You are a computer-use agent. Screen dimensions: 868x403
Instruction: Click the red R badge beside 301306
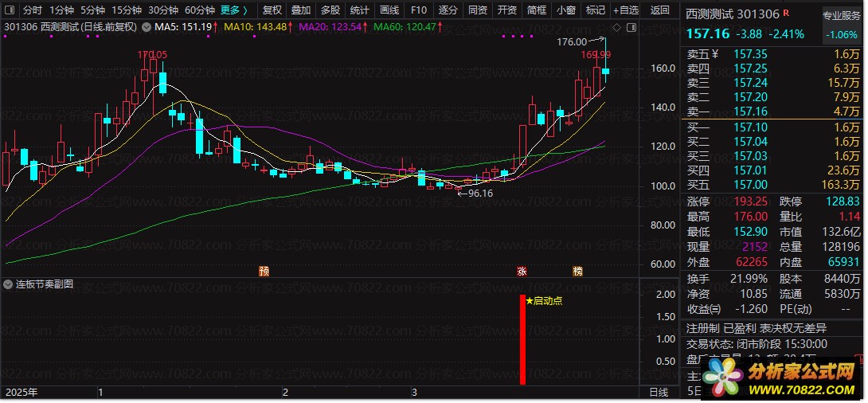pyautogui.click(x=788, y=12)
